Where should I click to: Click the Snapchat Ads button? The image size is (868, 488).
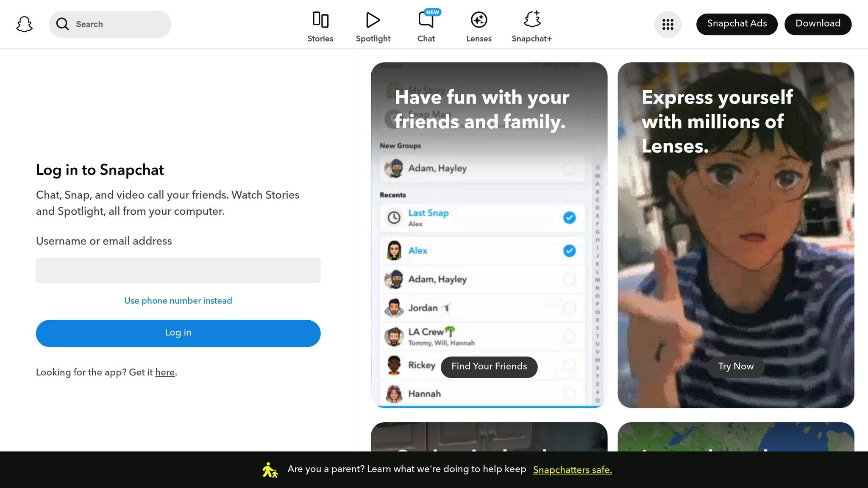click(x=737, y=24)
